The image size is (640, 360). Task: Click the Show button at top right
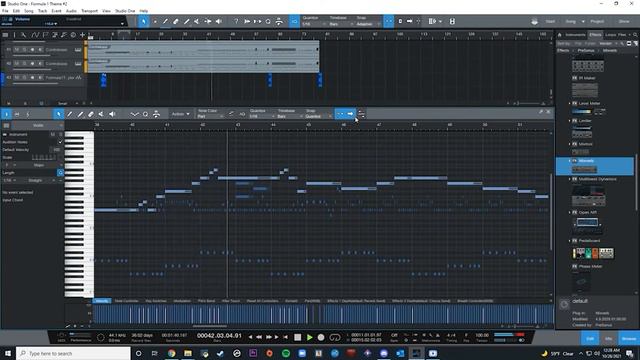(624, 21)
